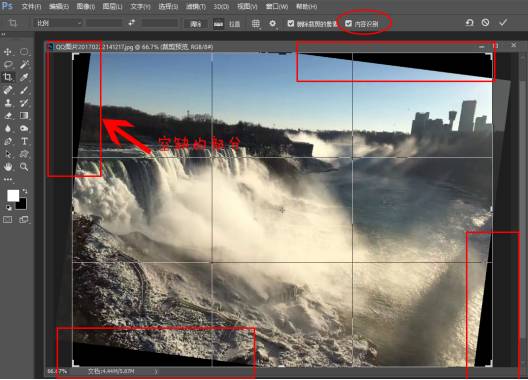Image resolution: width=528 pixels, height=380 pixels.
Task: Swap crop width and height values
Action: click(x=131, y=23)
